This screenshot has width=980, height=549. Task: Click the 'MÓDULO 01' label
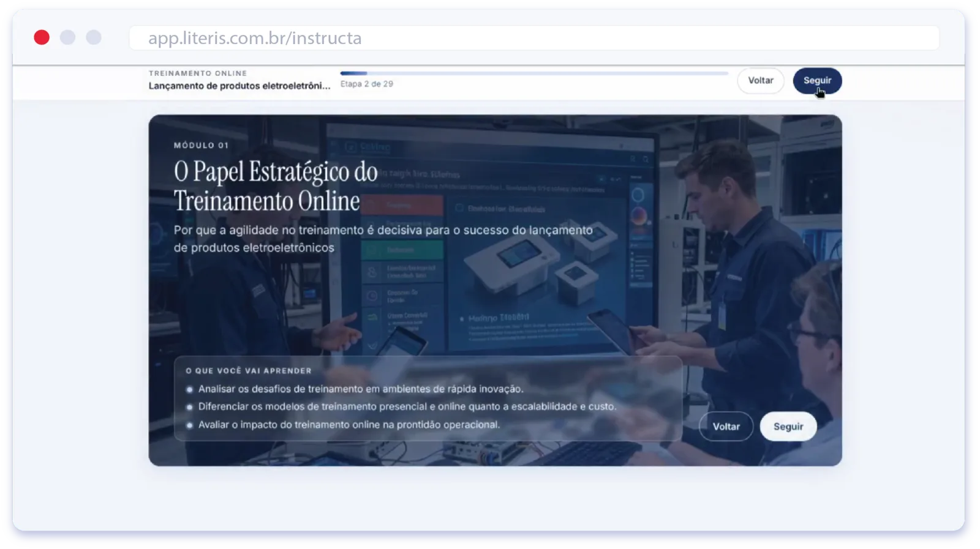(201, 145)
